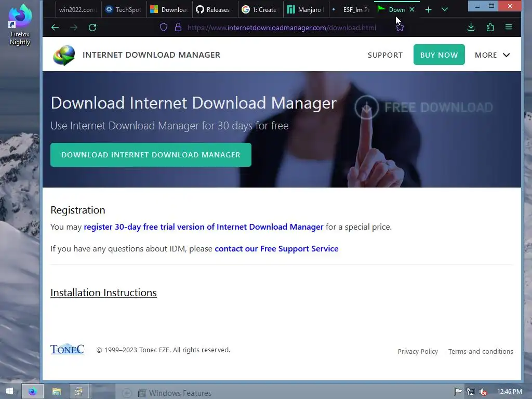
Task: Open File Explorer from the taskbar
Action: 56,392
